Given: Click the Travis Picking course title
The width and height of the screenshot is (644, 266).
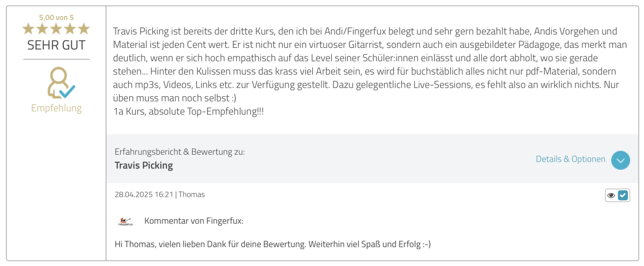Looking at the screenshot, I should (x=144, y=166).
